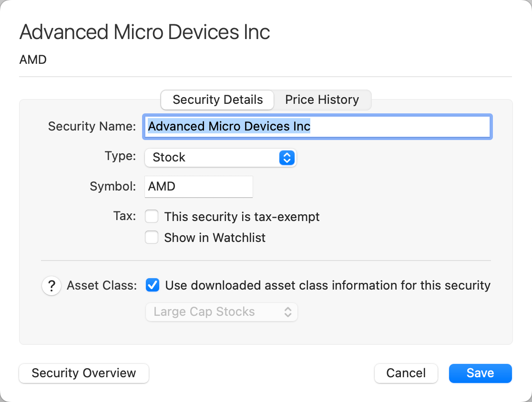The height and width of the screenshot is (402, 532).
Task: Click the blue chevron arrows beside Stock
Action: click(x=286, y=158)
